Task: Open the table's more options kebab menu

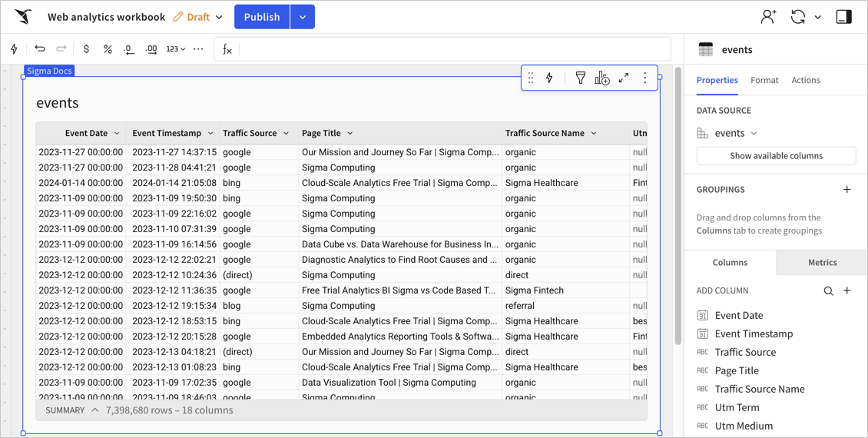Action: click(645, 78)
